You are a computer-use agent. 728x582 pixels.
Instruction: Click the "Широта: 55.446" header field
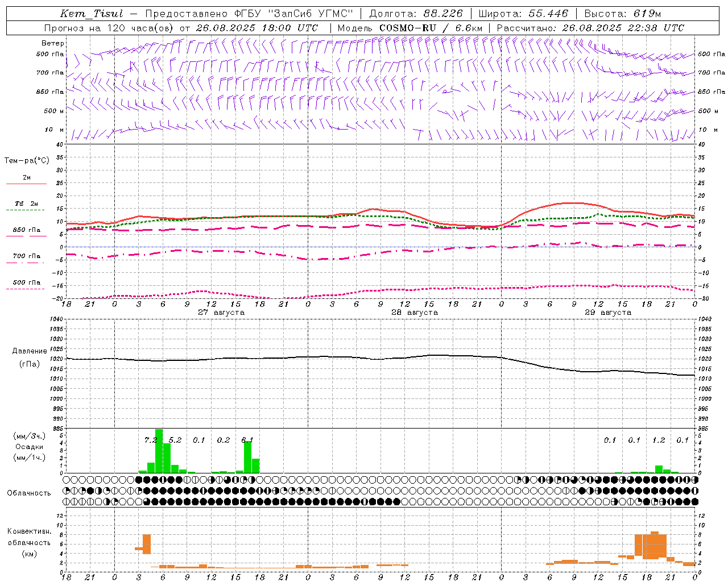tap(523, 14)
